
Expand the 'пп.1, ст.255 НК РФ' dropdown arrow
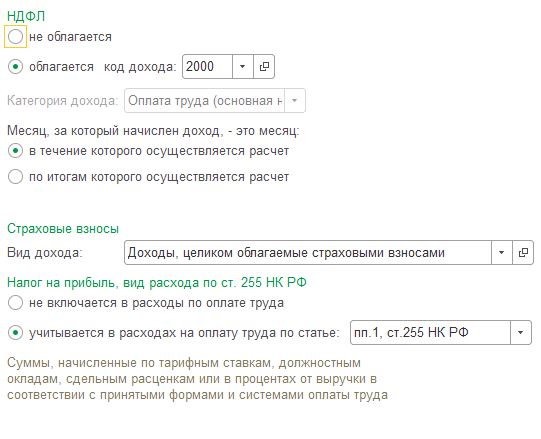click(x=521, y=333)
